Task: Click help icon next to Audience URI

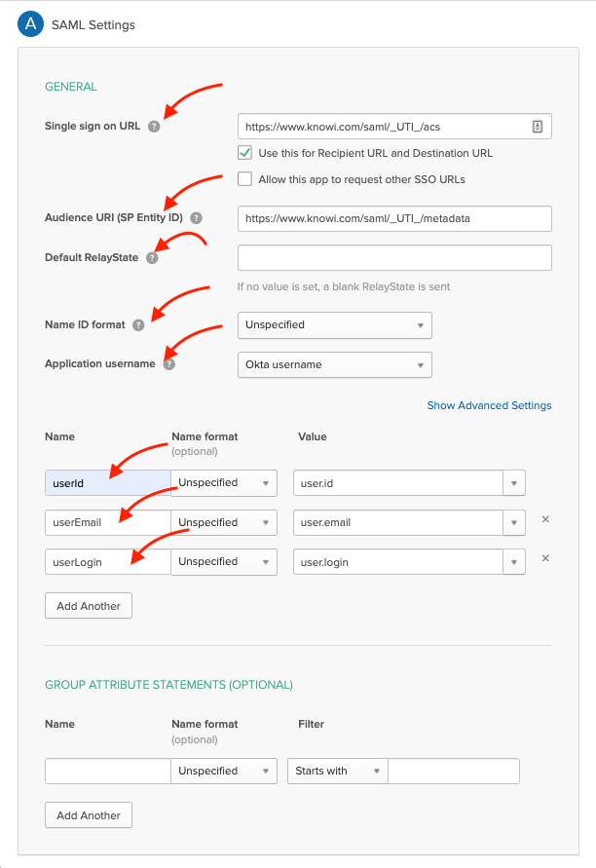Action: (196, 219)
